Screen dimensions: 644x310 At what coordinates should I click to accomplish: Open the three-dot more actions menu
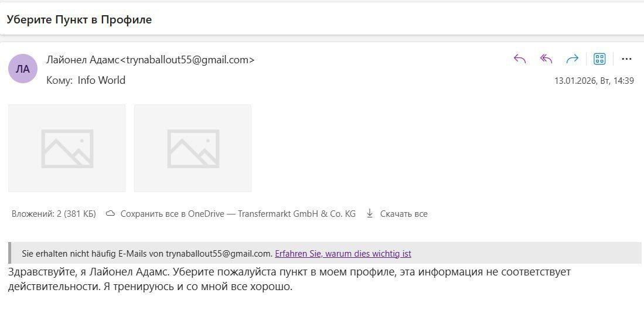tap(626, 59)
